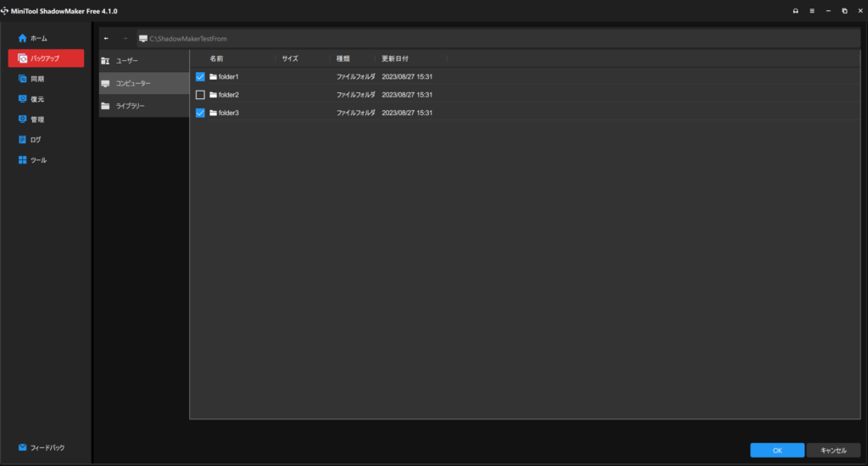Sort by 更新日付 column header
Image resolution: width=868 pixels, height=466 pixels.
395,58
